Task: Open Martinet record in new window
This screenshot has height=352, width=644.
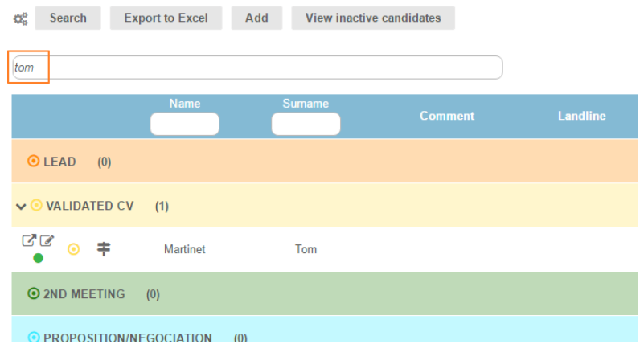Action: (x=29, y=240)
